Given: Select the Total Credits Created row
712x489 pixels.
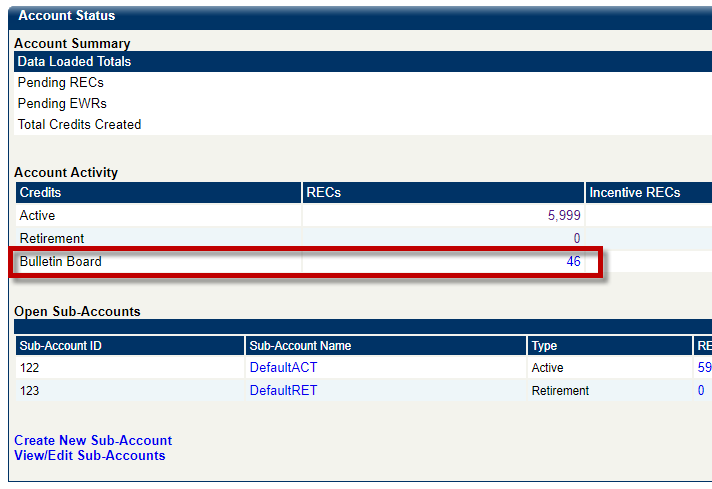Looking at the screenshot, I should (x=79, y=125).
